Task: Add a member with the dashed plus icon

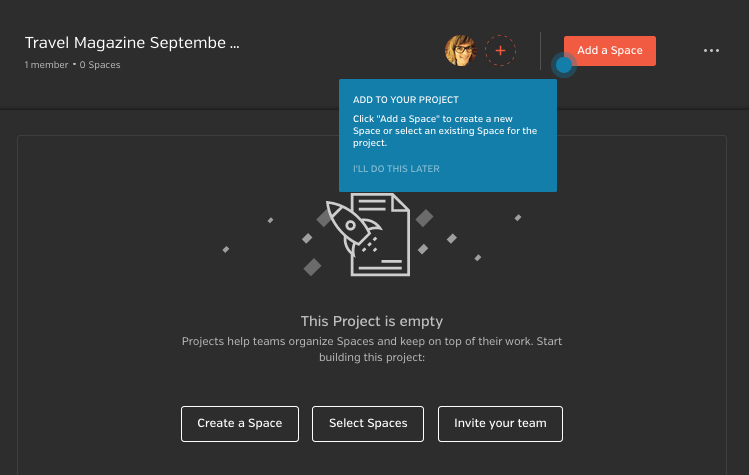Action: pos(500,50)
